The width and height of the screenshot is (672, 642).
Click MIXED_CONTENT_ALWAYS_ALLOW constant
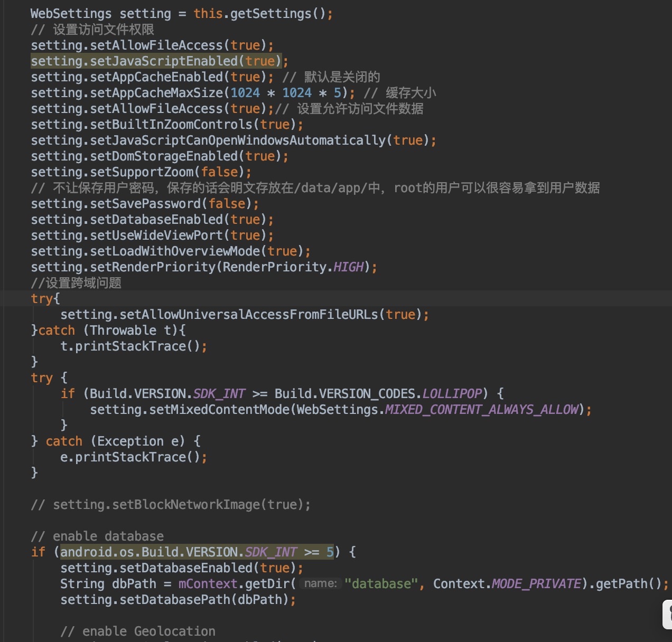pos(481,410)
